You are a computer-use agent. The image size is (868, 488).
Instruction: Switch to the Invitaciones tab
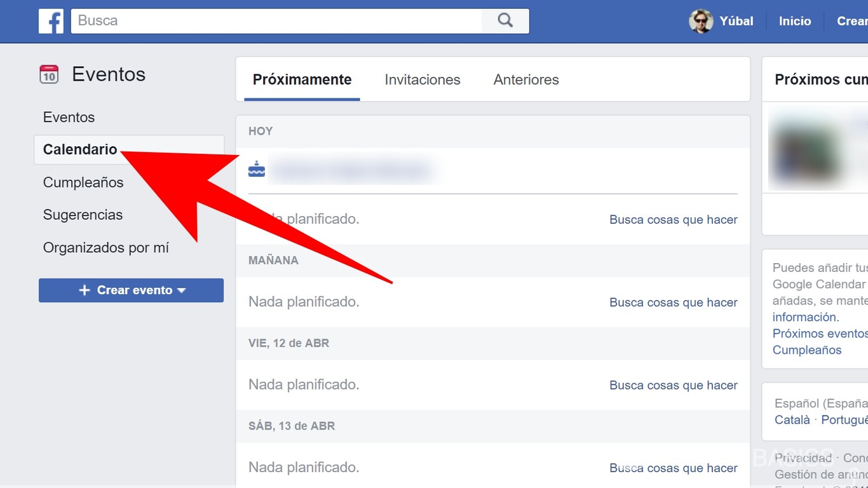point(422,79)
